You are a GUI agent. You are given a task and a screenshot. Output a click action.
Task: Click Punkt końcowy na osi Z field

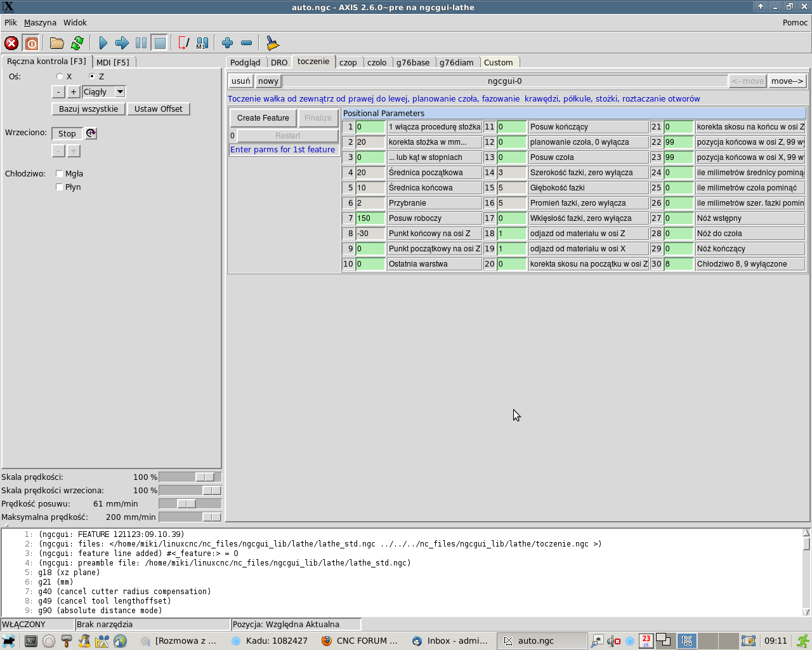click(x=370, y=234)
